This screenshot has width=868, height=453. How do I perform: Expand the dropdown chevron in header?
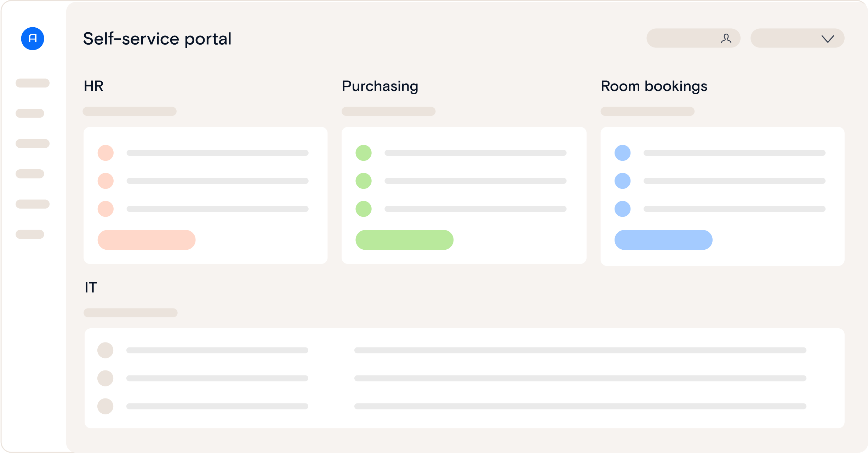(828, 39)
